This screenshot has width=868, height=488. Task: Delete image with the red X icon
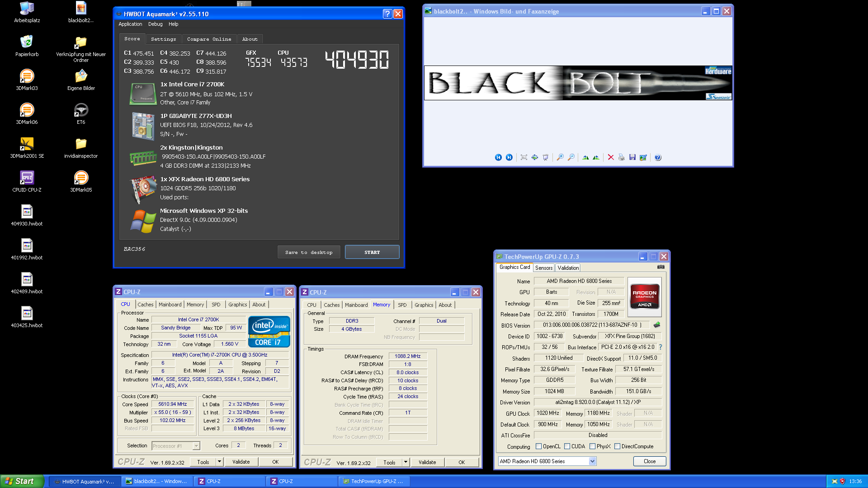[x=611, y=157]
